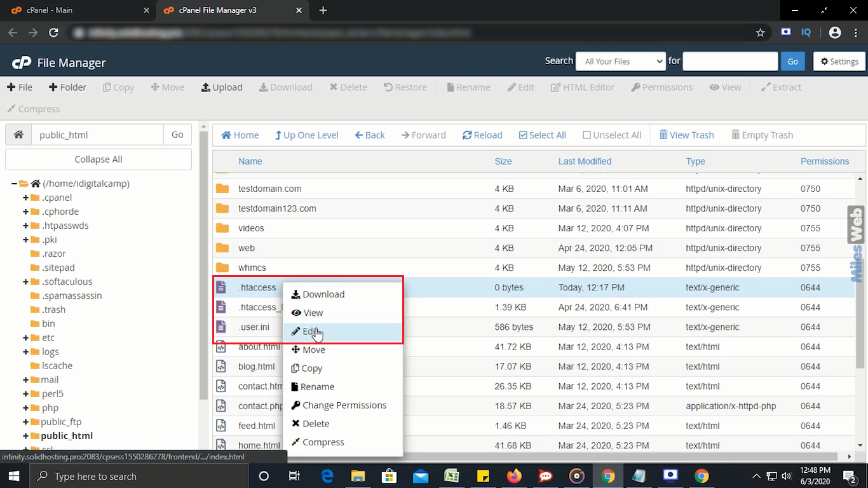
Task: Click the cPanel logo in File Manager header
Action: point(22,62)
